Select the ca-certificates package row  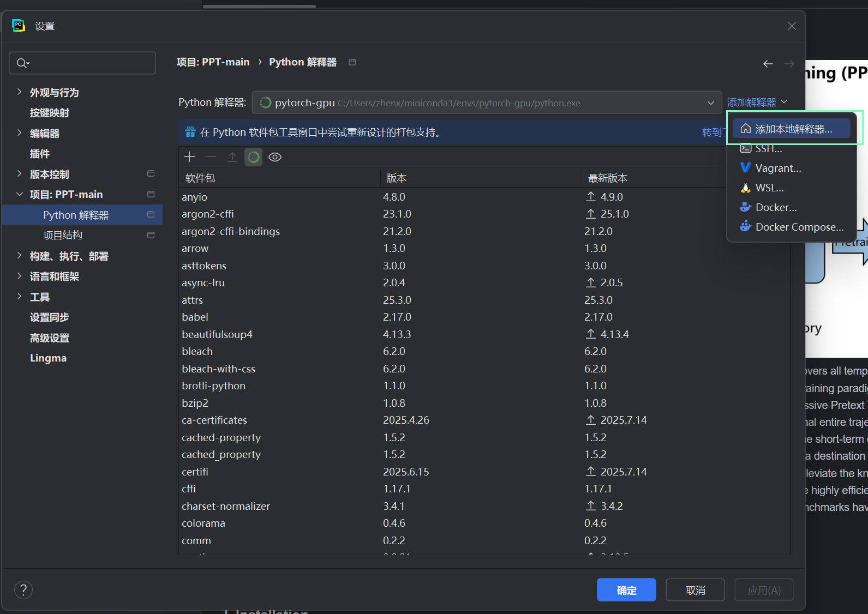click(x=484, y=420)
